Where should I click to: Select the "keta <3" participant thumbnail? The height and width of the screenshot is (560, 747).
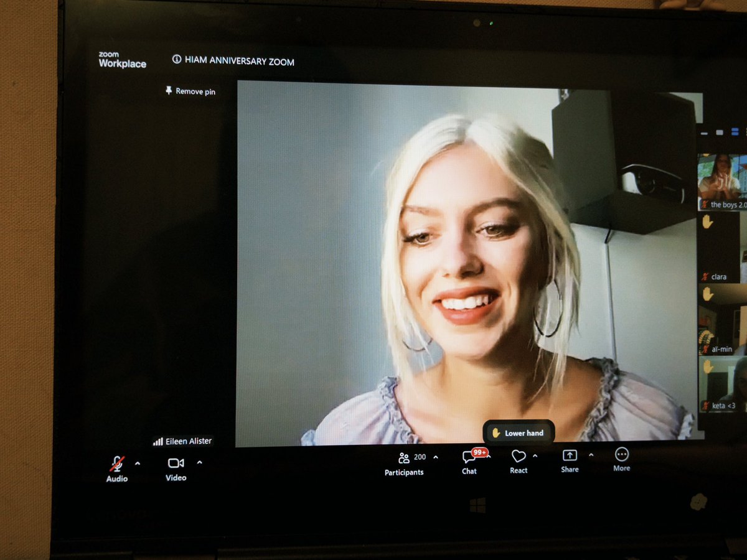click(x=721, y=384)
